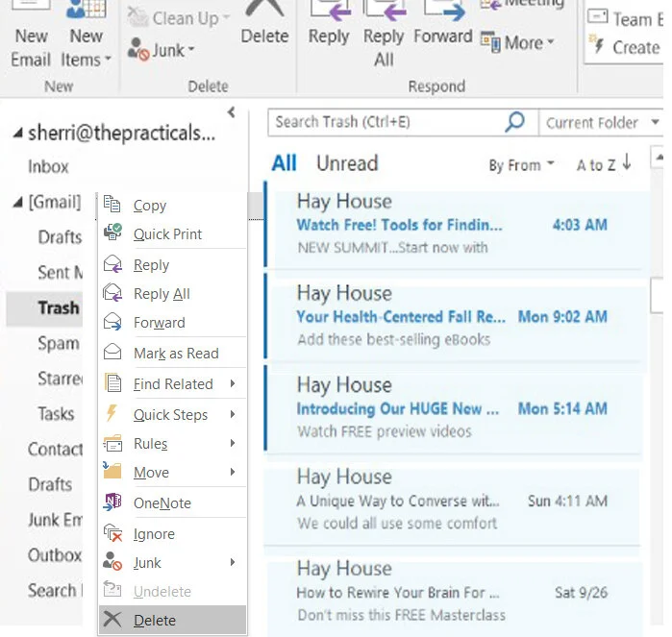The image size is (672, 637).
Task: Click the Find Related document icon
Action: pyautogui.click(x=113, y=383)
